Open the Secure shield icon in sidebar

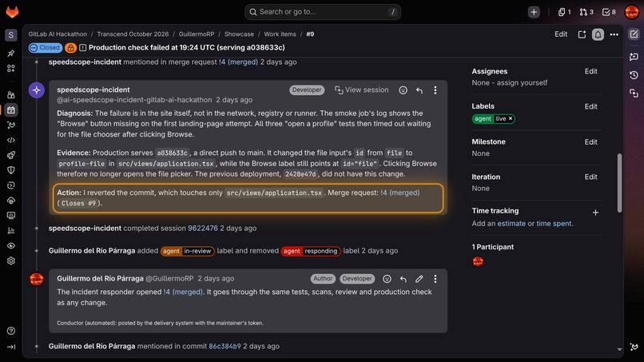point(11,170)
